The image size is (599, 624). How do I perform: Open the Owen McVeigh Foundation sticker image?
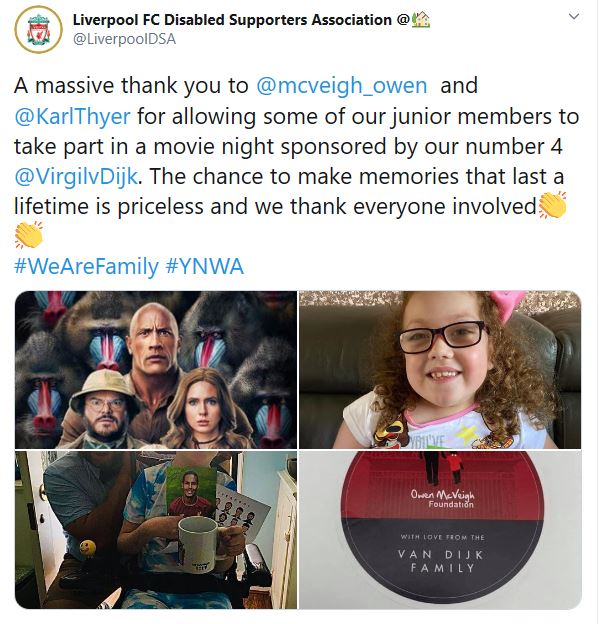(440, 530)
